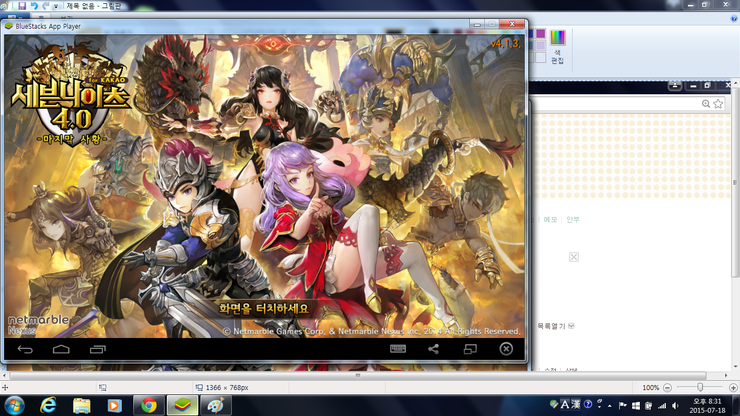740x416 pixels.
Task: Pick the light lavender color swatch in Paint
Action: pos(540,45)
